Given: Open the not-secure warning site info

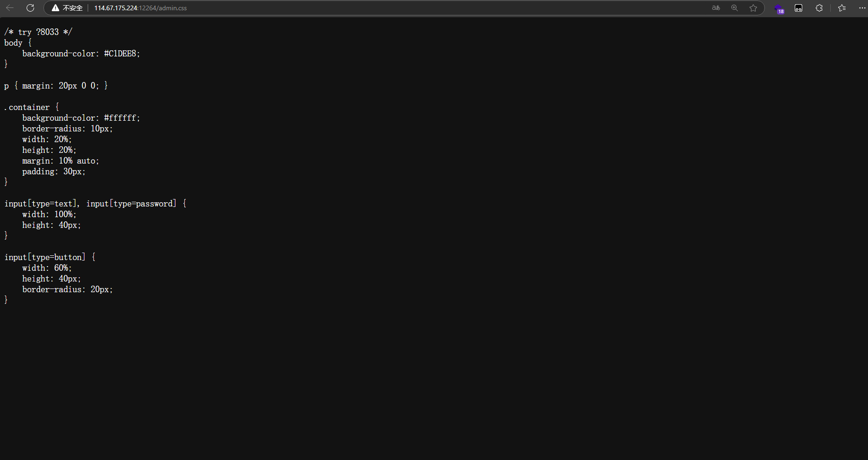Looking at the screenshot, I should tap(67, 8).
